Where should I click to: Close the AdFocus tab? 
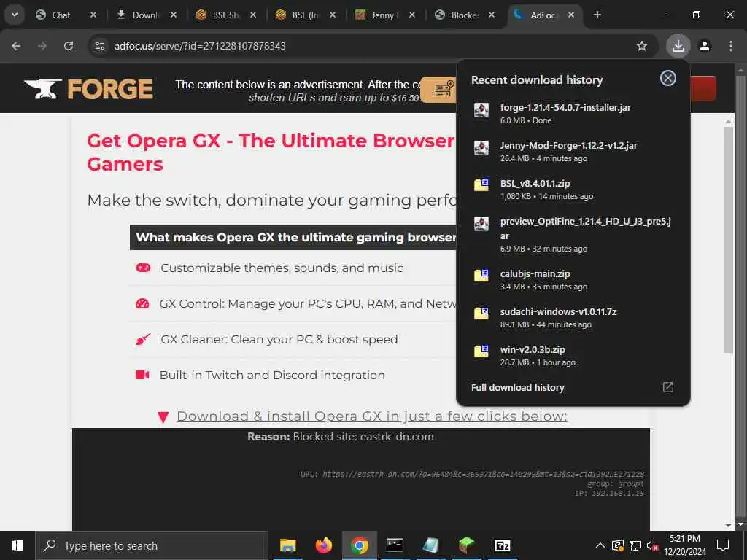[571, 15]
